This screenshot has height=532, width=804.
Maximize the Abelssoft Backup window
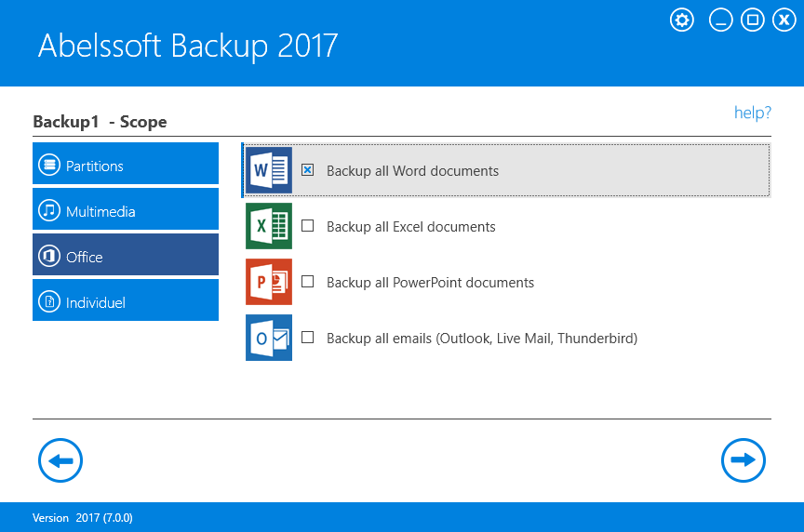pos(753,20)
